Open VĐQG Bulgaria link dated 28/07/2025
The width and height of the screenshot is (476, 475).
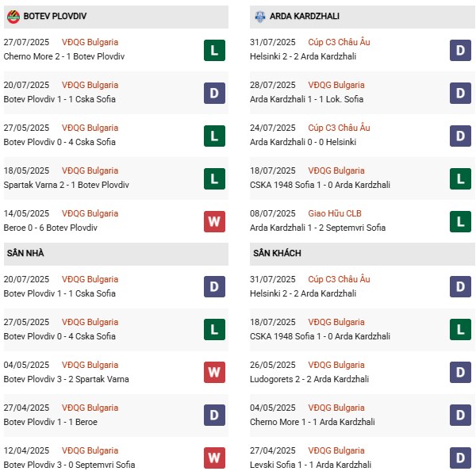pyautogui.click(x=337, y=85)
